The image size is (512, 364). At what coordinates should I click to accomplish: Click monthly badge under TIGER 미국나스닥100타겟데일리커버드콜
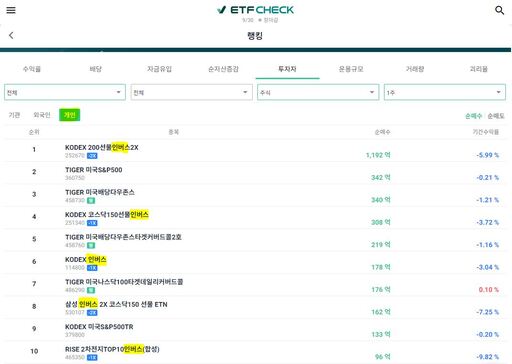coord(91,290)
